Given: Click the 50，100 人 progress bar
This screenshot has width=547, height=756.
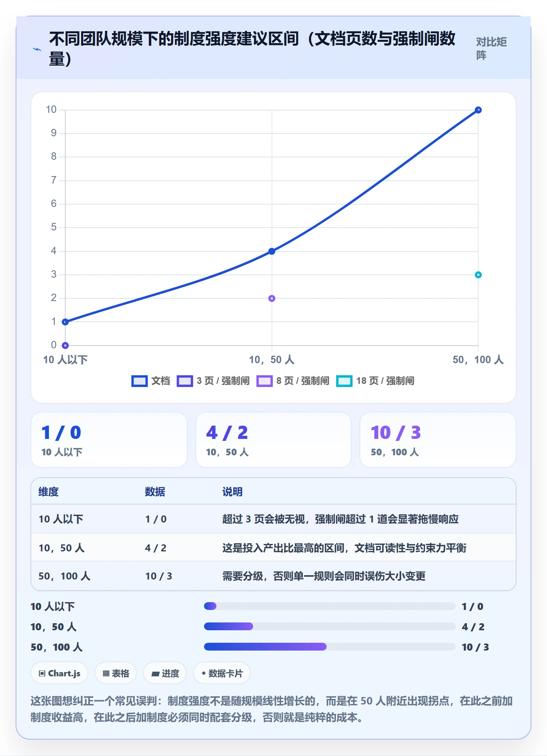Looking at the screenshot, I should 329,647.
